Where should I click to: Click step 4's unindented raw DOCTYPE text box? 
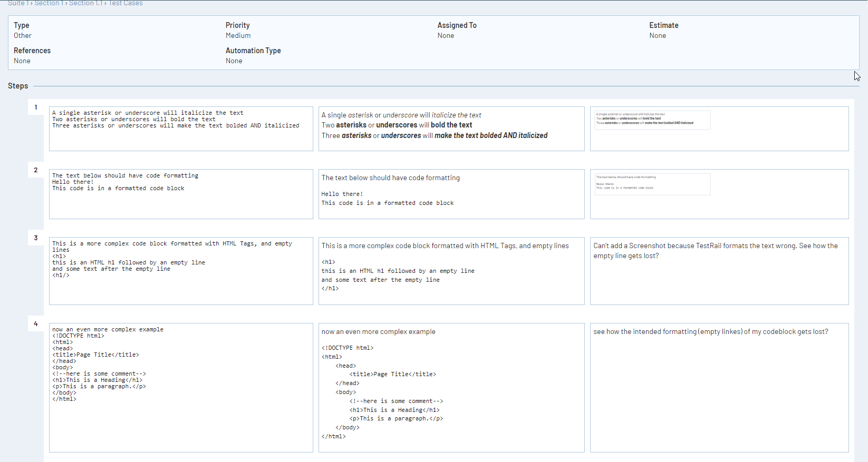pos(181,387)
